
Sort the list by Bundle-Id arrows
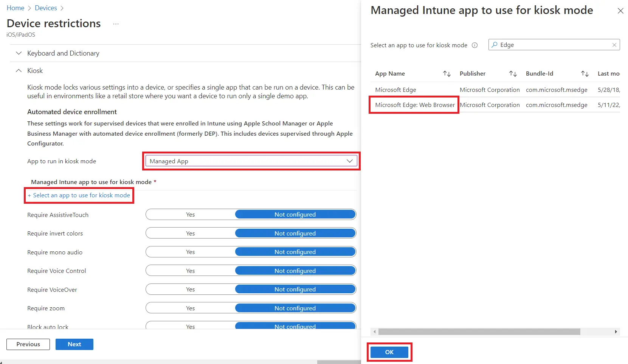pyautogui.click(x=585, y=74)
